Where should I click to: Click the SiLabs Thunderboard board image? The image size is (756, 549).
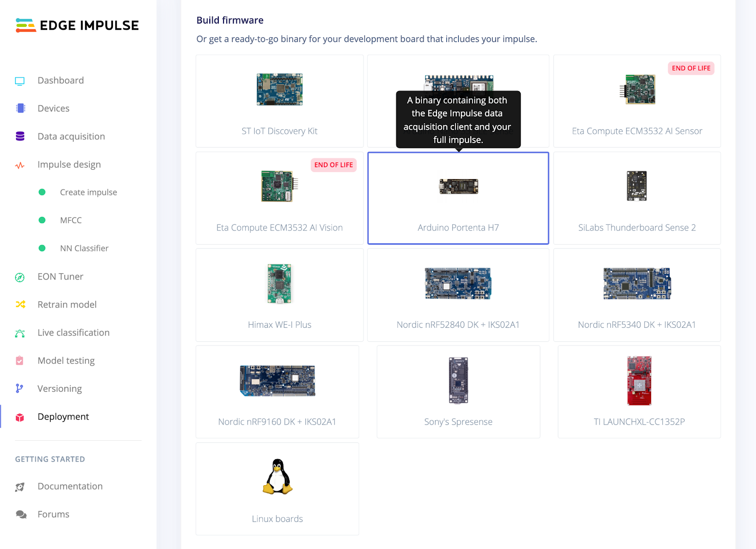click(637, 186)
